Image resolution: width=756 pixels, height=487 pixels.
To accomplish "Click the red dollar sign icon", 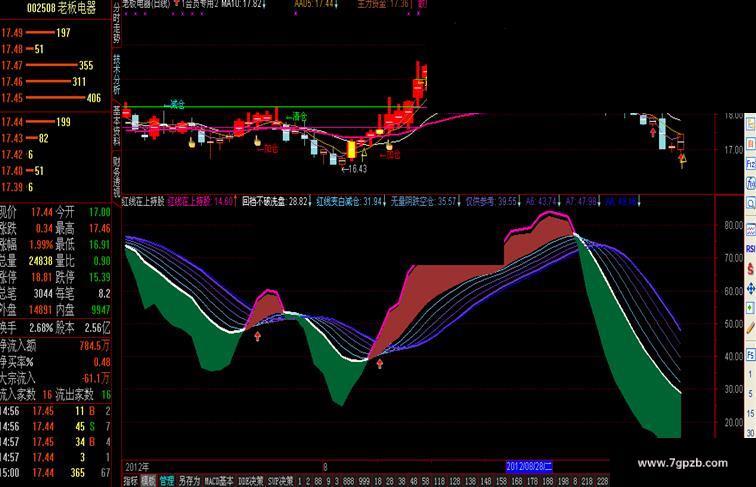I will click(751, 269).
